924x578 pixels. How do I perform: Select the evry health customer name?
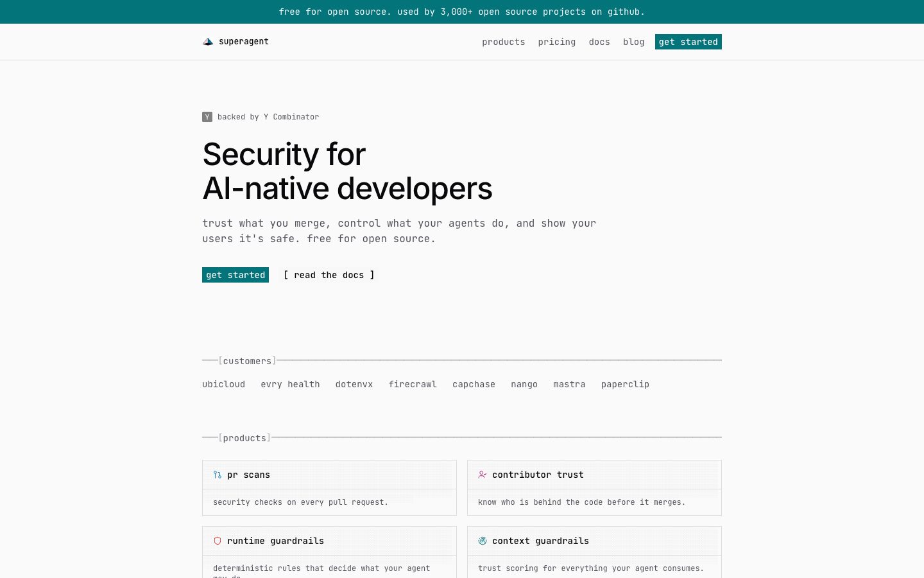pyautogui.click(x=290, y=384)
